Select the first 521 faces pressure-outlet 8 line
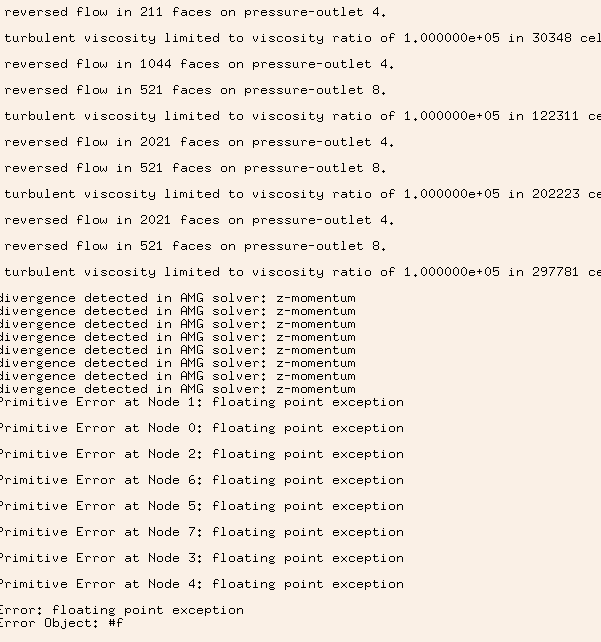The height and width of the screenshot is (642, 601). click(x=195, y=90)
